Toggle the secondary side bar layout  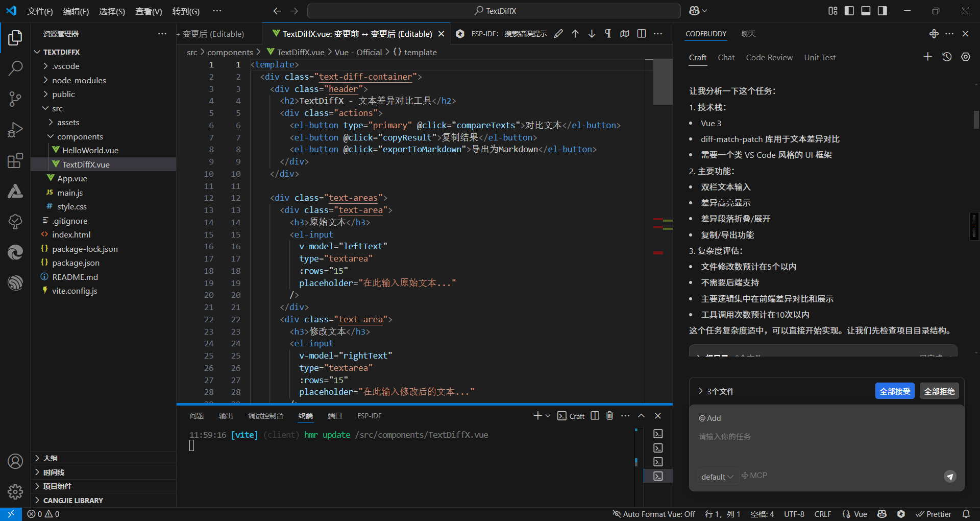tap(883, 11)
